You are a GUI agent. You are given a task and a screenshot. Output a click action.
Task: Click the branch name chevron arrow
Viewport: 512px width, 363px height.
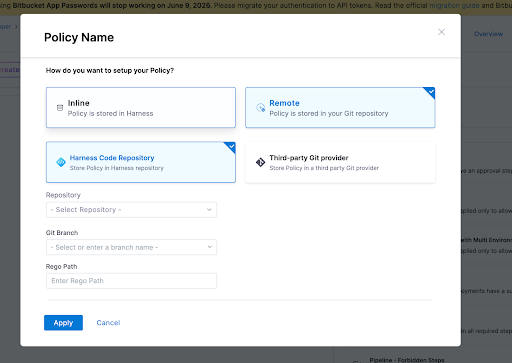pos(209,247)
